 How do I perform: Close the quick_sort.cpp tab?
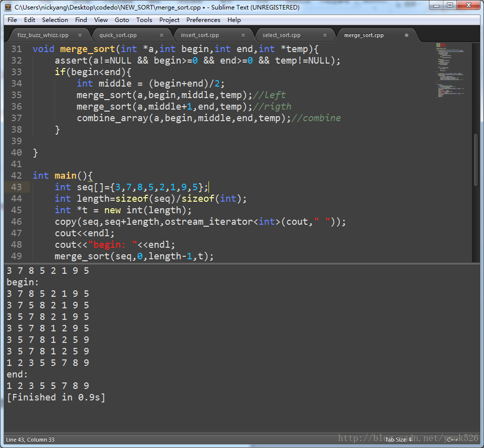coord(161,35)
